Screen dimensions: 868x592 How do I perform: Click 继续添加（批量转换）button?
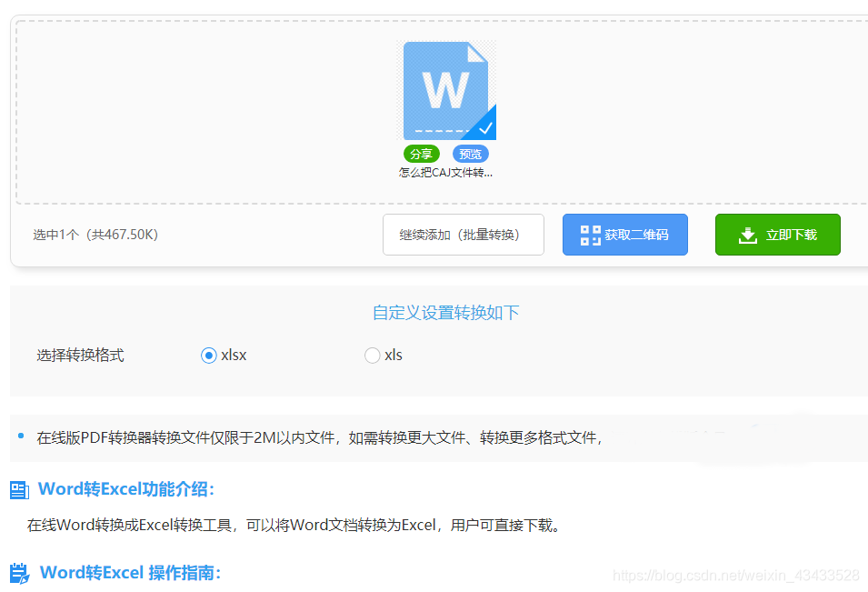click(x=464, y=235)
